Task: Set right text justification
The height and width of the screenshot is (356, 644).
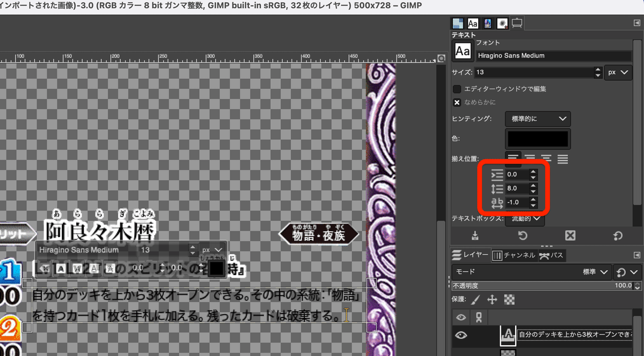Action: click(x=530, y=159)
